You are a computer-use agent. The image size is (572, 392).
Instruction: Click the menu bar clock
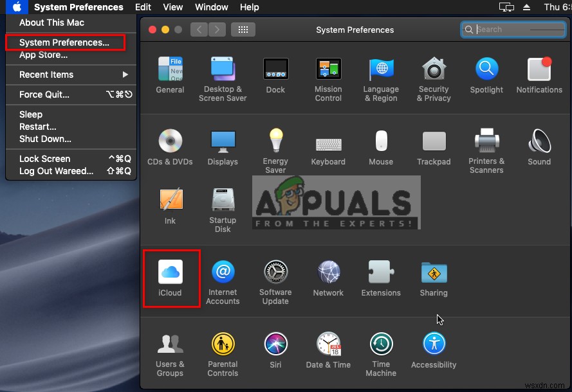click(558, 7)
